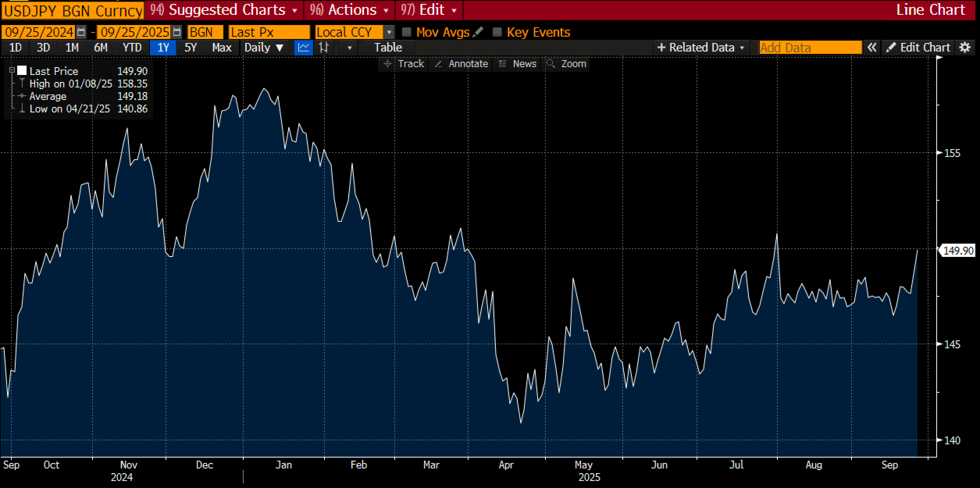Select the line chart type icon
Image resolution: width=980 pixels, height=488 pixels.
click(303, 48)
